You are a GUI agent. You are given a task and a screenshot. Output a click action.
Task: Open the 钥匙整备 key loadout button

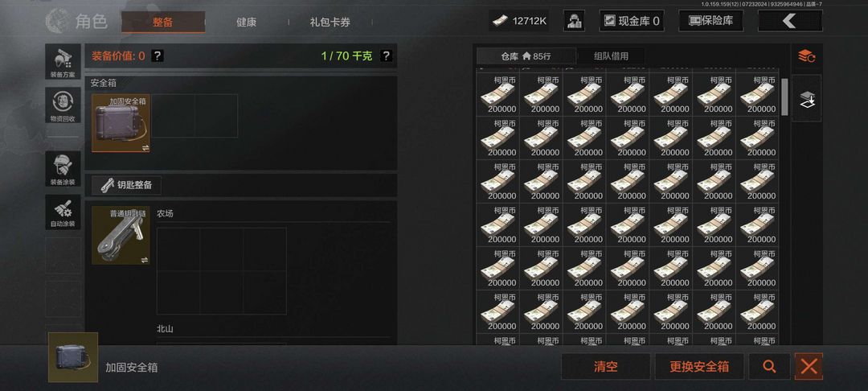tap(127, 185)
